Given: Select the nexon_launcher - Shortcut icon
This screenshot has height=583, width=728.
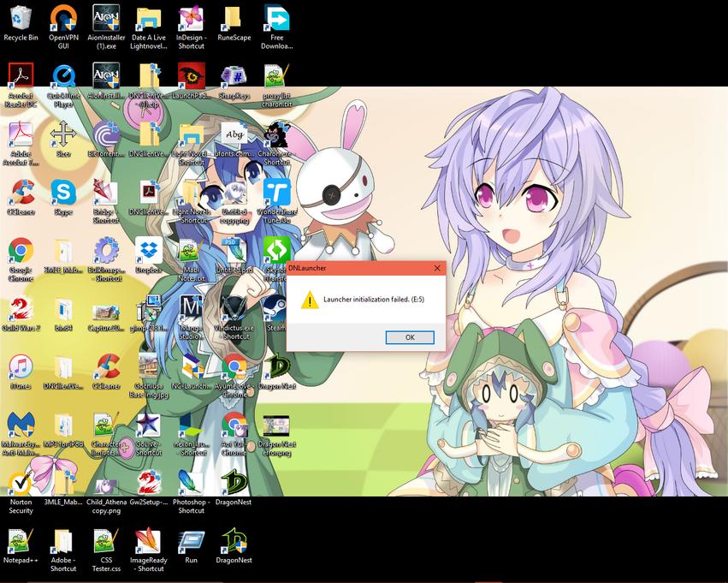Looking at the screenshot, I should (191, 425).
